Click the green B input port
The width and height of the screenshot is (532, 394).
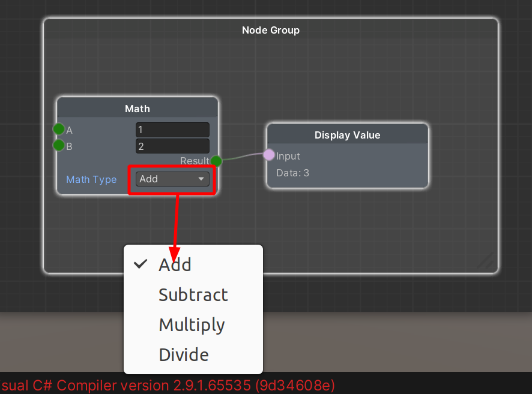[59, 145]
